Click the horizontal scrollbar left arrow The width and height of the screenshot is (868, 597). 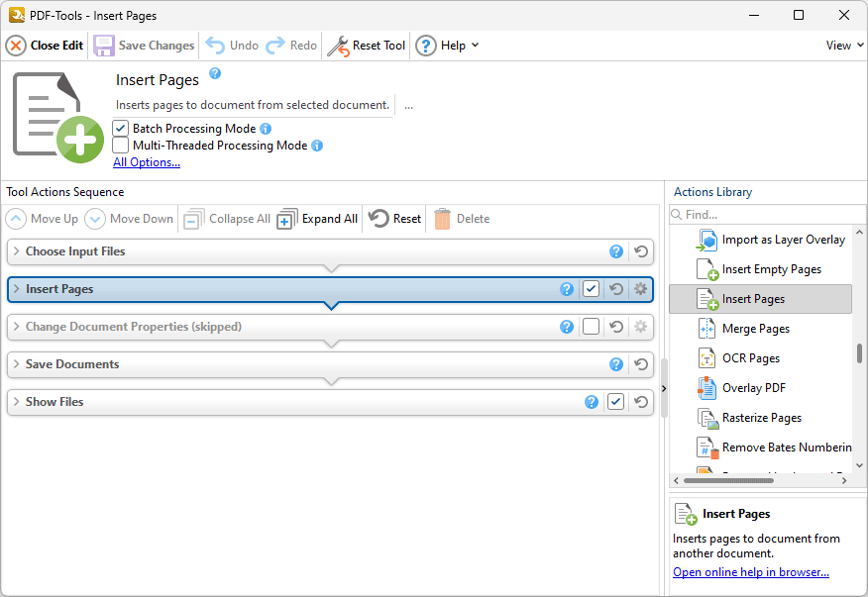(x=676, y=481)
